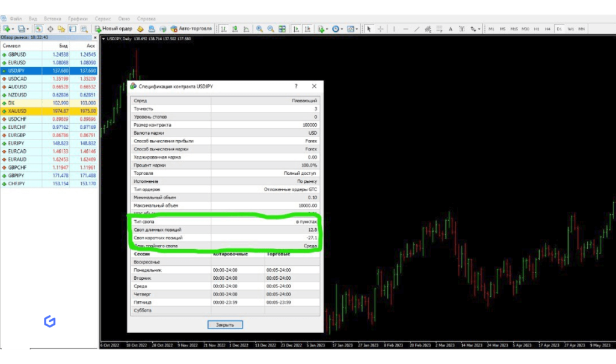Click the chart Templates icon
The height and width of the screenshot is (364, 616).
click(351, 29)
